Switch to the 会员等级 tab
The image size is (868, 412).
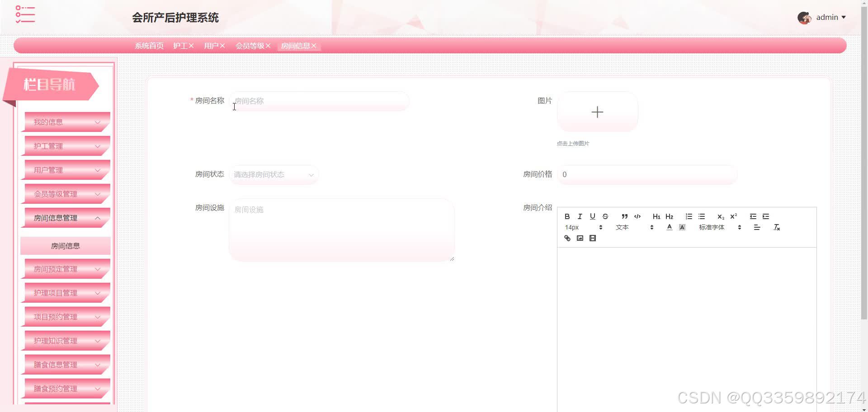click(250, 46)
